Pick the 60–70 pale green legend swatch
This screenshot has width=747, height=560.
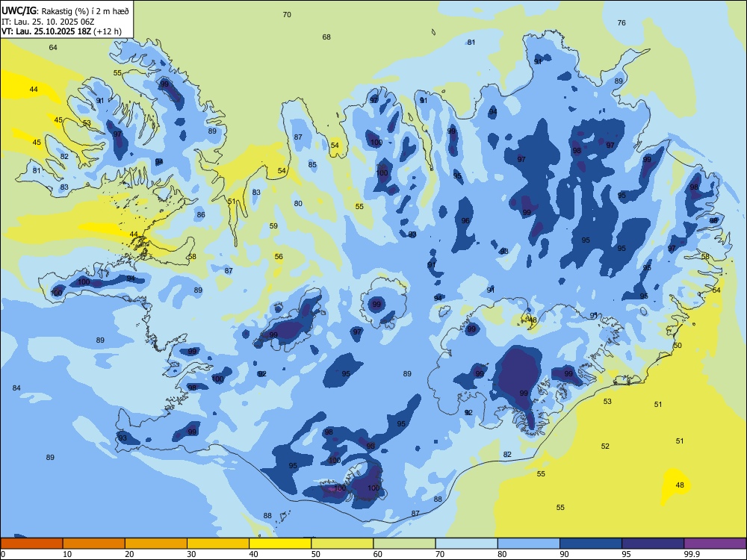tap(404, 544)
